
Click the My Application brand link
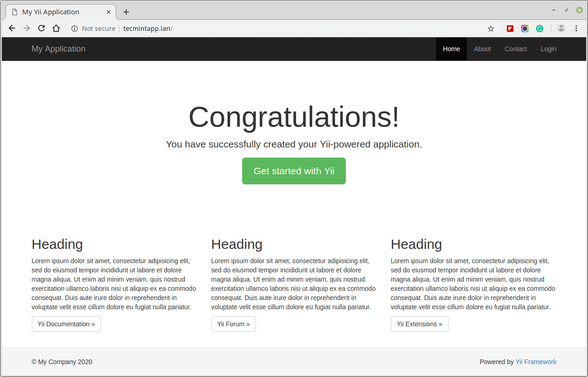[x=58, y=49]
